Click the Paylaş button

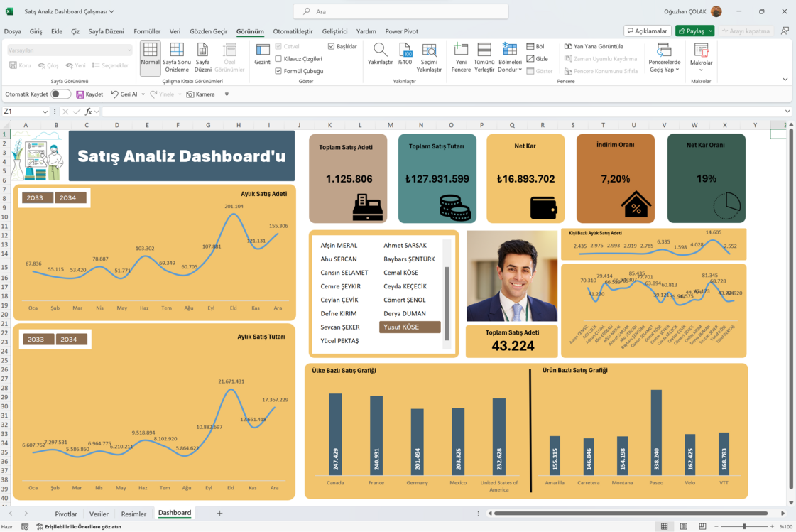click(691, 31)
